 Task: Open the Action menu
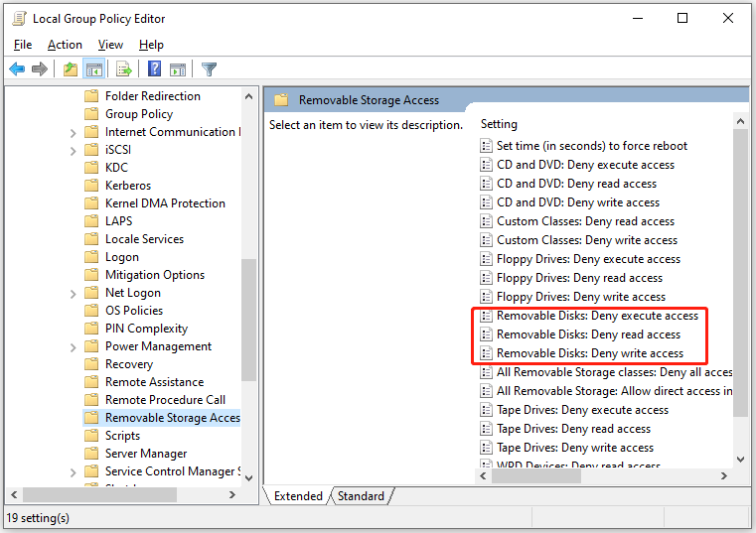pyautogui.click(x=65, y=45)
